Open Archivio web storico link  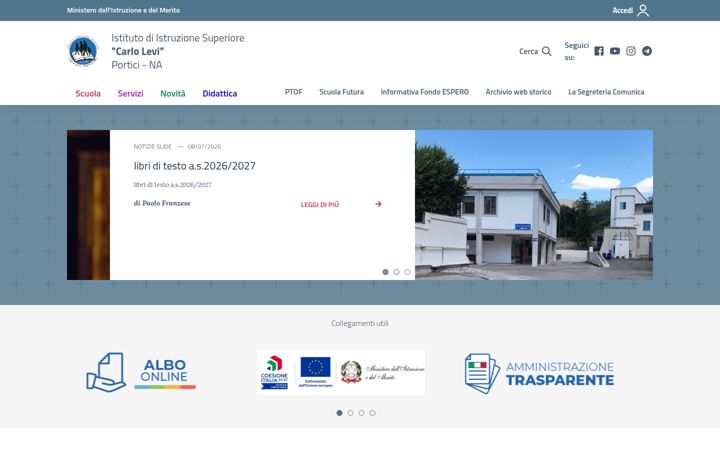coord(518,92)
